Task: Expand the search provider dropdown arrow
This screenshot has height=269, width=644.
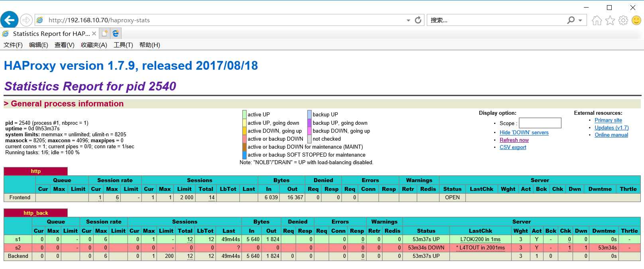Action: click(580, 20)
